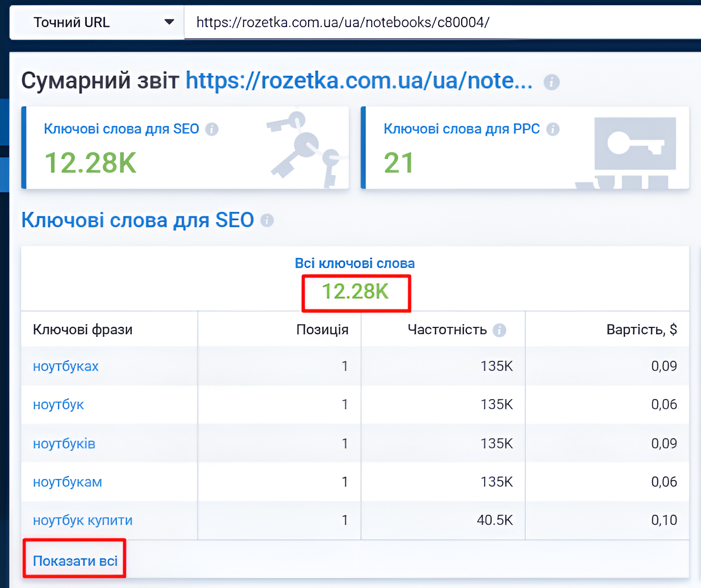Open the Ключові слова для SEO section heading
Viewport: 701px width, 588px height.
[138, 220]
